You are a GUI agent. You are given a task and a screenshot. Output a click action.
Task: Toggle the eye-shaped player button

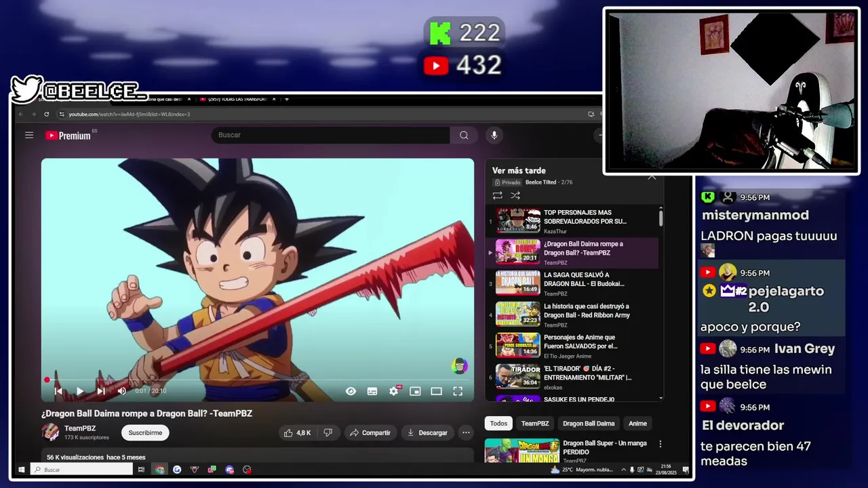click(351, 391)
